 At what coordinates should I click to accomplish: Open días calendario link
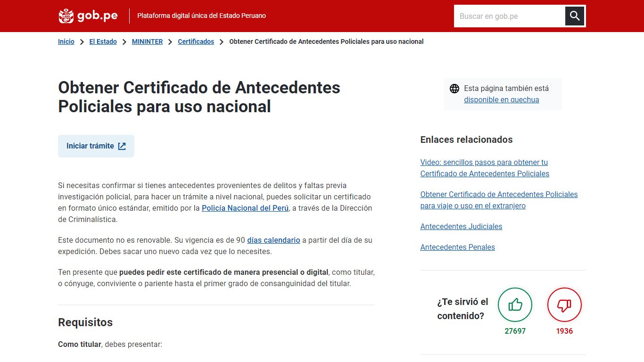[x=273, y=240]
